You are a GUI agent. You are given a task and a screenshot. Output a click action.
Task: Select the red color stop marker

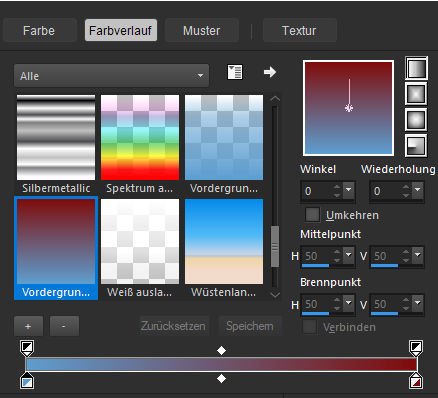tap(416, 381)
